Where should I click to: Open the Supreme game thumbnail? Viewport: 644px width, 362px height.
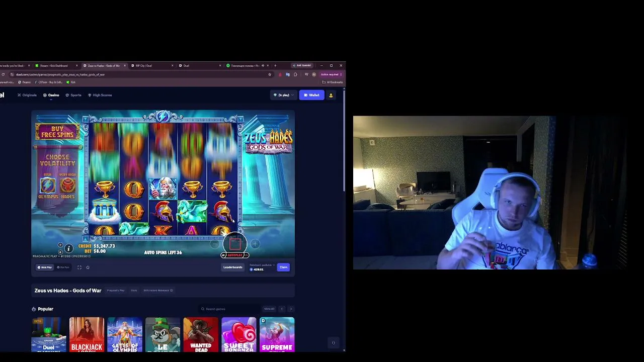coord(277,334)
